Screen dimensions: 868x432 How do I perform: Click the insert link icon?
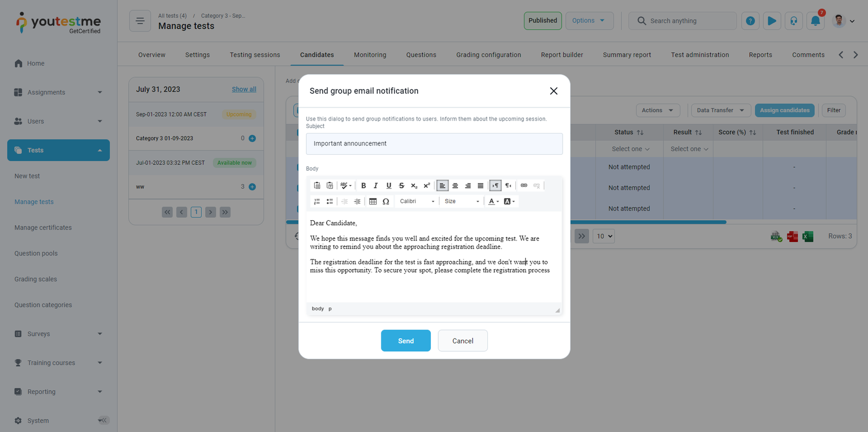(524, 186)
